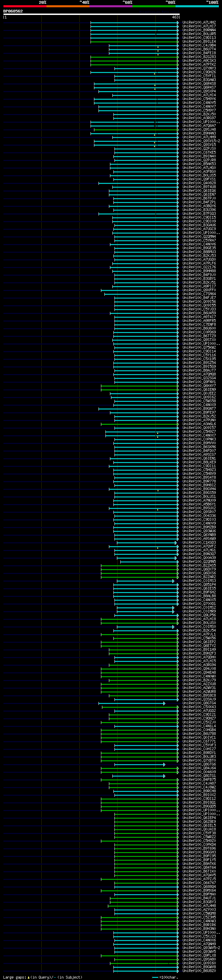Viewport: 222px width, 980px height.
Task: Select the UniRef100_B0LUR5 hit label
Action: point(199,34)
